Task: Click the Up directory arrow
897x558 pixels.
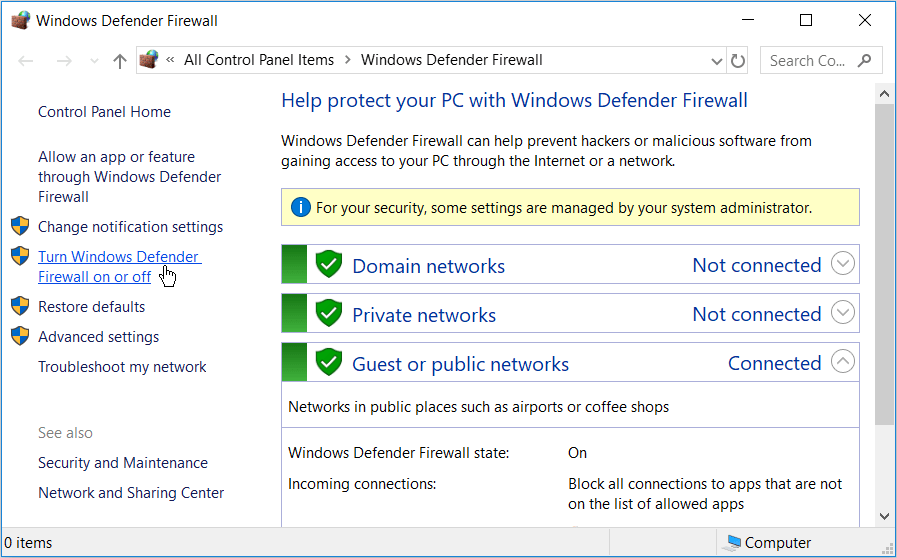Action: coord(120,61)
